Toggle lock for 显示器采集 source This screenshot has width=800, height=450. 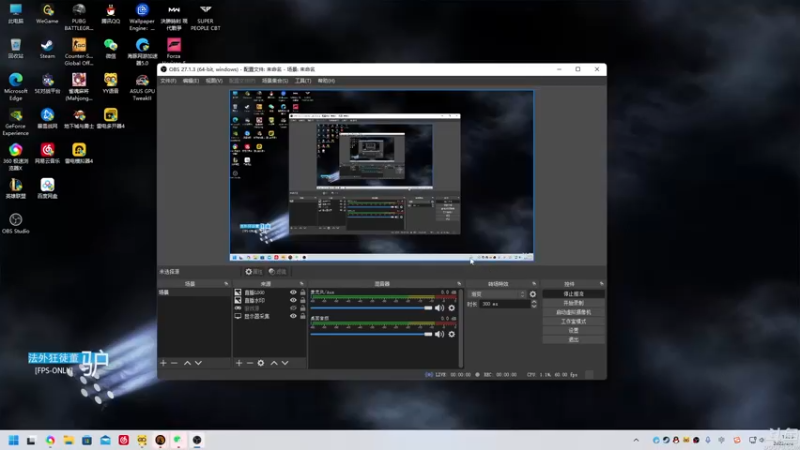303,316
